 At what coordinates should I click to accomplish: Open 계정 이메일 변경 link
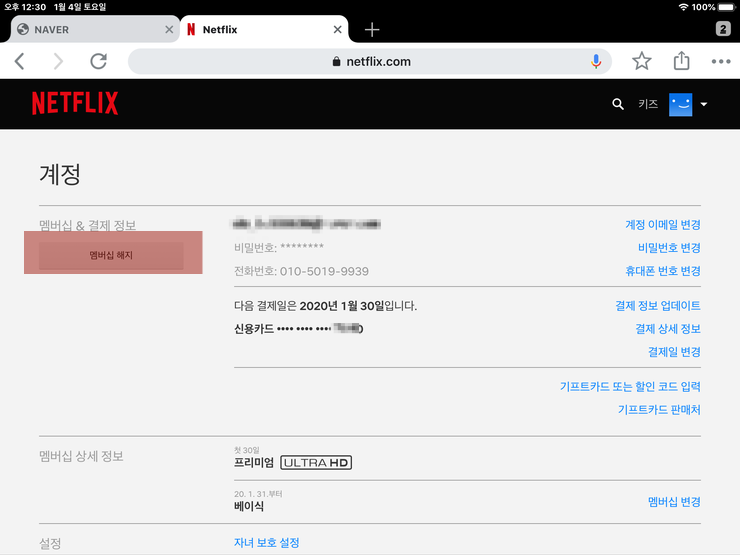pos(663,225)
